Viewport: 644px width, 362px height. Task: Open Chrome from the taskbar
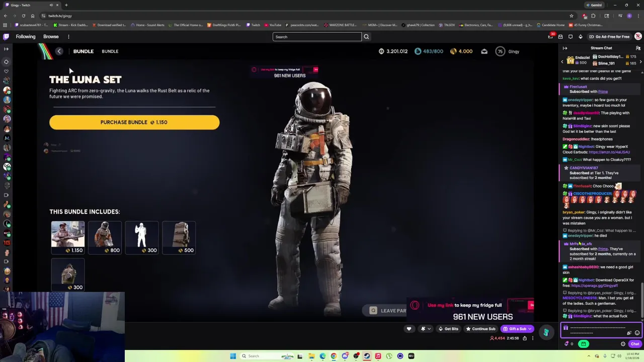tap(334, 356)
